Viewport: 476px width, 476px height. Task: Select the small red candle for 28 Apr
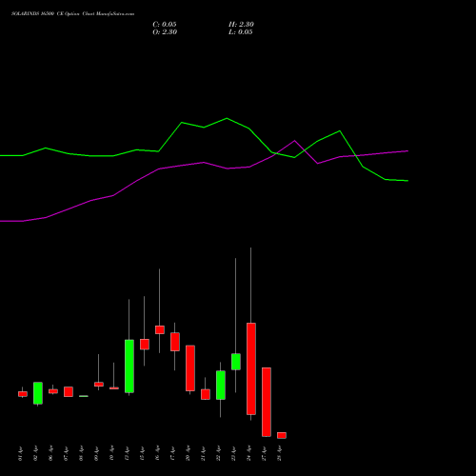[282, 435]
